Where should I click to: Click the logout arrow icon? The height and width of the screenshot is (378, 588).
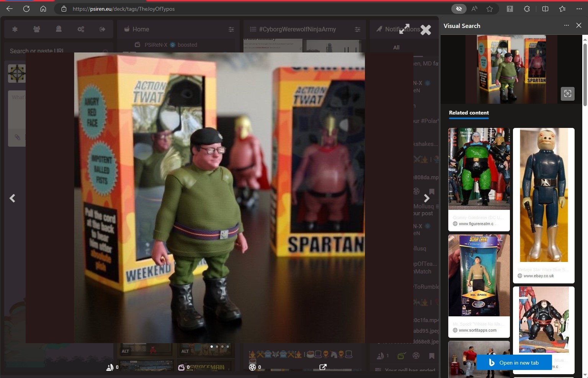[x=103, y=29]
